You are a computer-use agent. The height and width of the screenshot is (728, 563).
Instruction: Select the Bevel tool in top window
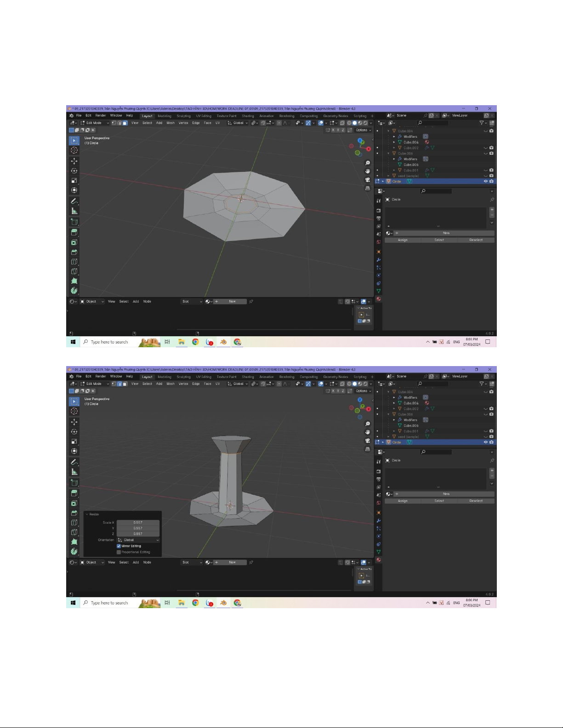74,252
